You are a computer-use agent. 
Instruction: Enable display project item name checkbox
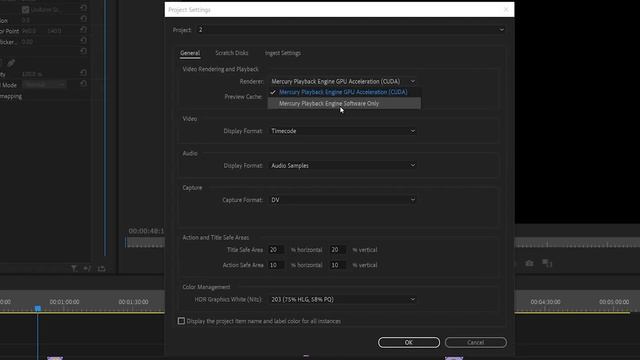[181, 321]
